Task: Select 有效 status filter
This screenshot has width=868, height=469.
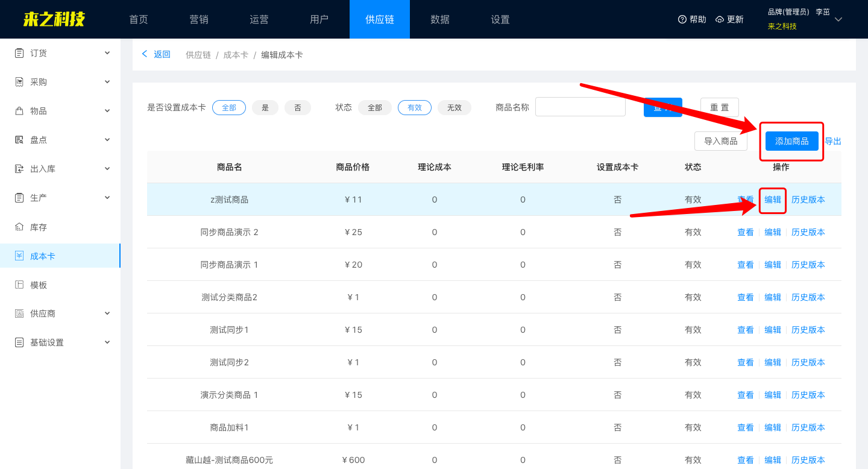Action: click(x=415, y=107)
